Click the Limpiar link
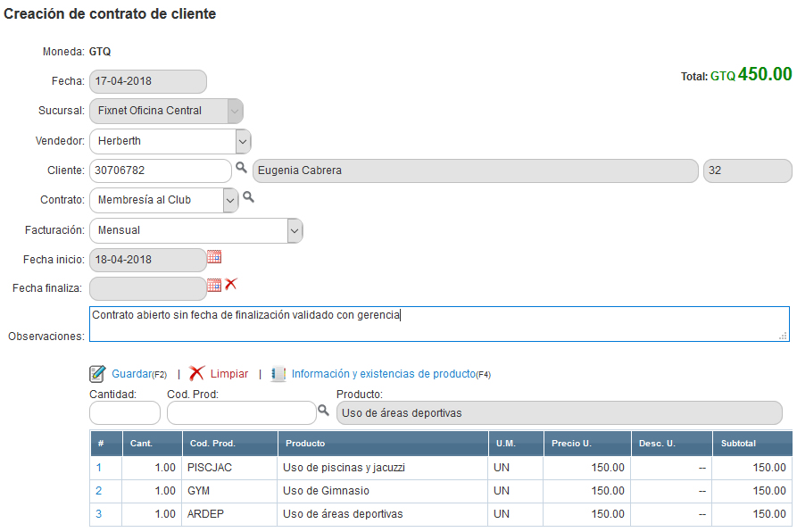797x532 pixels. (x=229, y=374)
